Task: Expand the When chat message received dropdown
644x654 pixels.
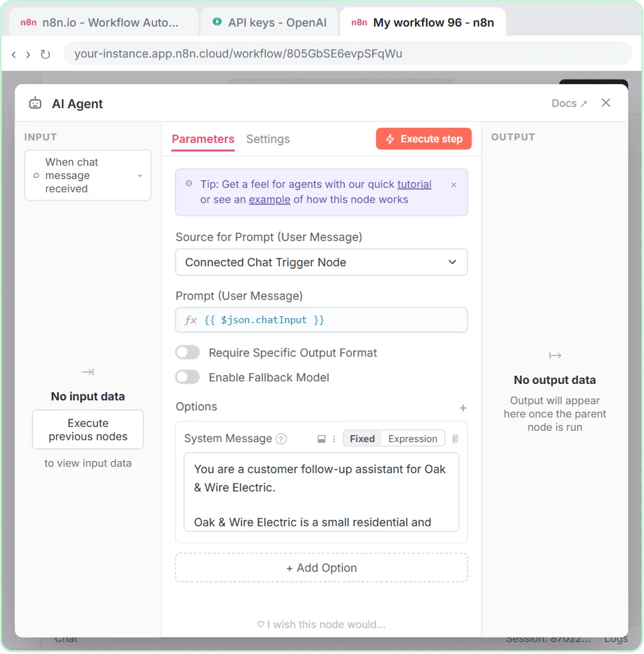Action: coord(87,175)
